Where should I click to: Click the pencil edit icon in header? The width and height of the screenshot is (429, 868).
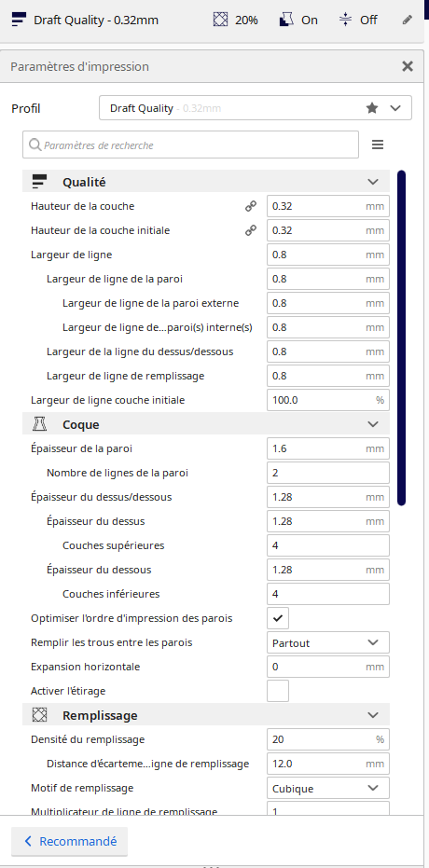point(407,20)
